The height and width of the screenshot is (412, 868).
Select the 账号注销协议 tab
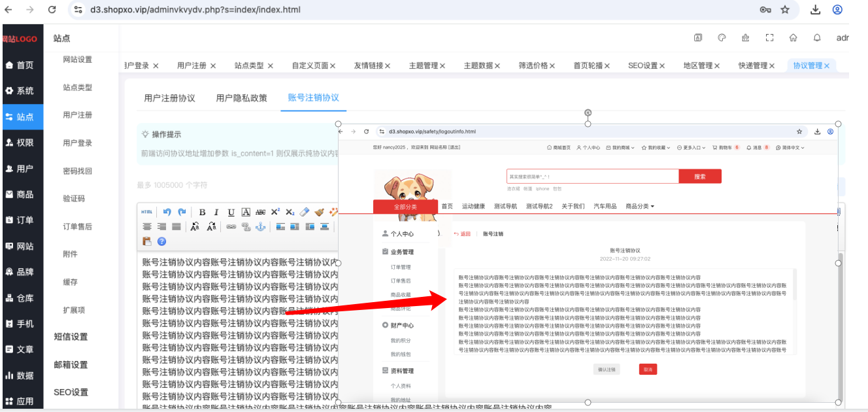[313, 97]
